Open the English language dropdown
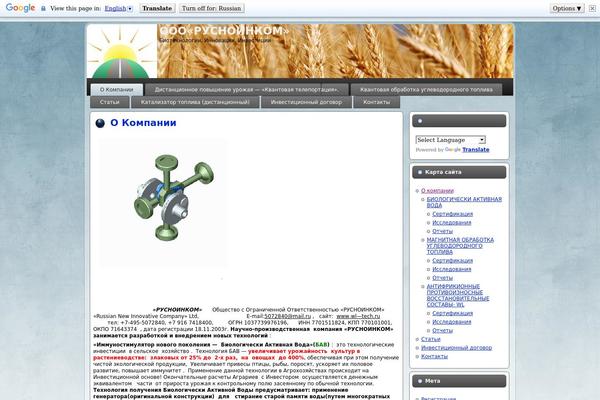600x400 pixels. [119, 8]
